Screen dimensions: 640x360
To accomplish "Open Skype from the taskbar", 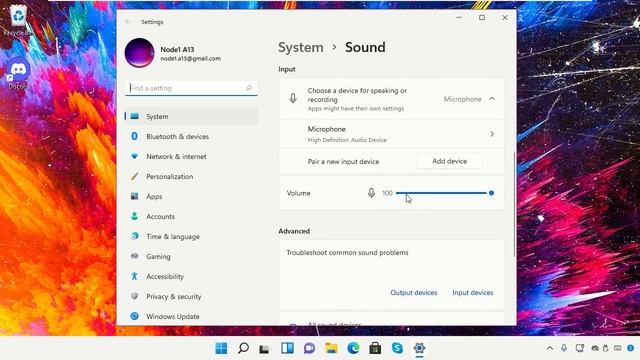I will coord(397,348).
